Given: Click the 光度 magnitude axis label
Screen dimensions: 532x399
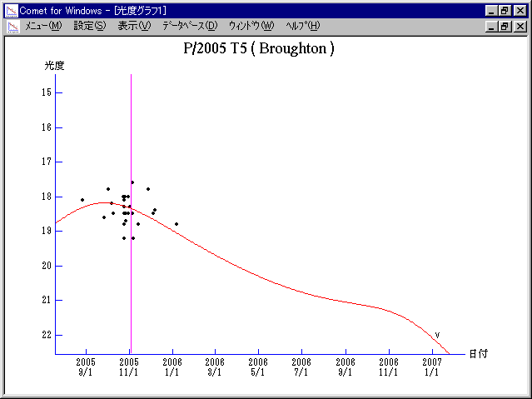Looking at the screenshot, I should coord(55,65).
